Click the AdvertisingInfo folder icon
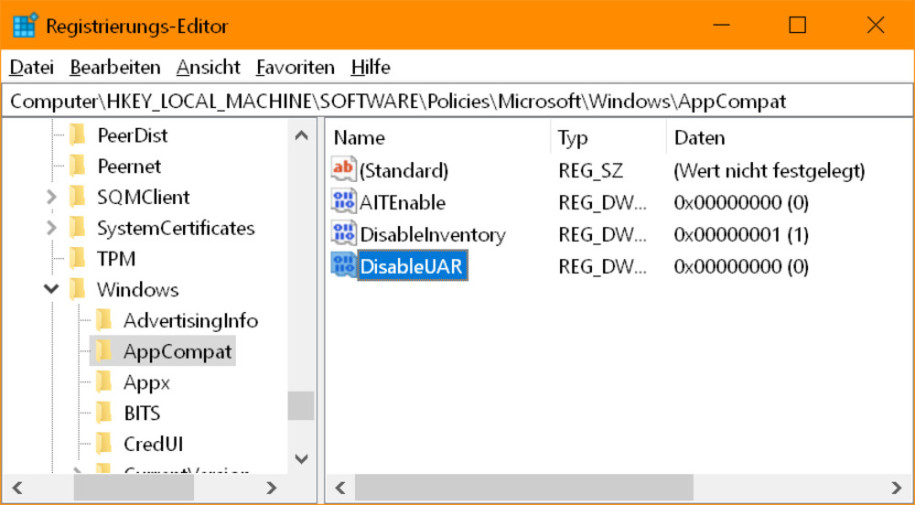This screenshot has height=505, width=915. click(104, 321)
